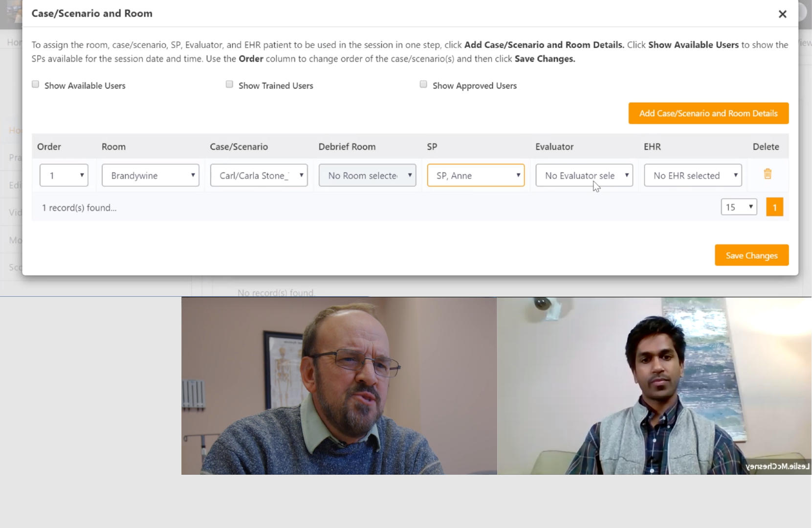Change page size dropdown showing 15
Screen dimensions: 812x528
[738, 207]
